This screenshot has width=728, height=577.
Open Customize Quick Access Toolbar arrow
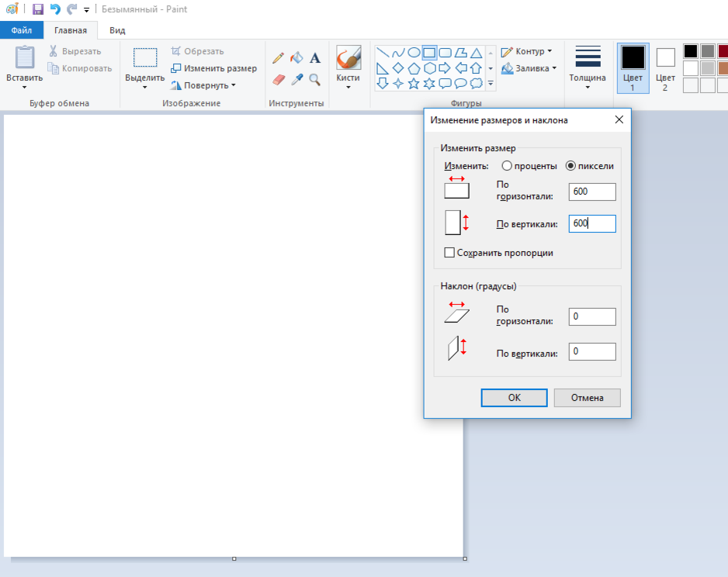pos(86,10)
